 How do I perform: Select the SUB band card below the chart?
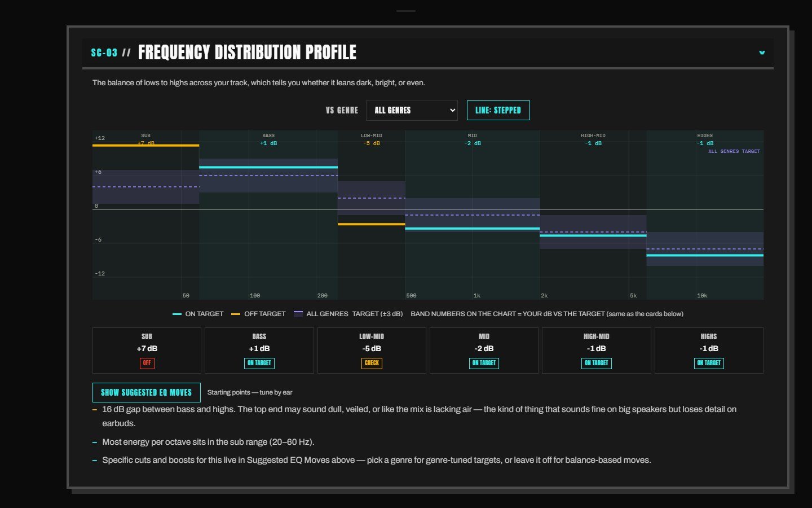(147, 351)
